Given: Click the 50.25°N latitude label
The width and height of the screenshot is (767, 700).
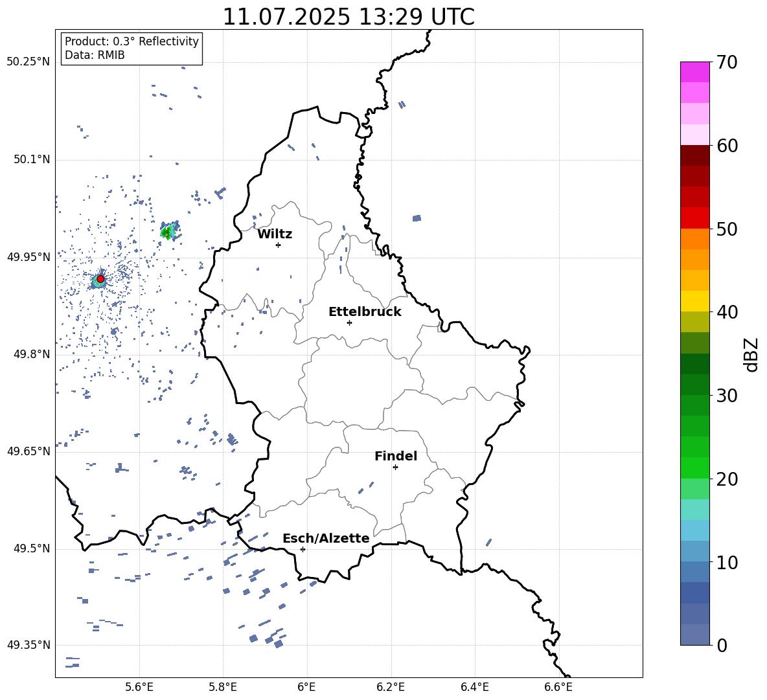Looking at the screenshot, I should point(29,62).
